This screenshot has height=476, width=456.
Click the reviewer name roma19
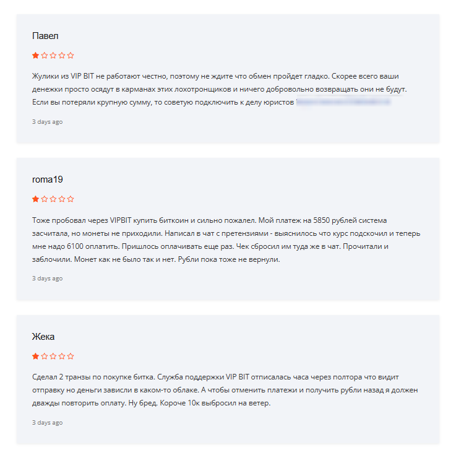coord(47,180)
